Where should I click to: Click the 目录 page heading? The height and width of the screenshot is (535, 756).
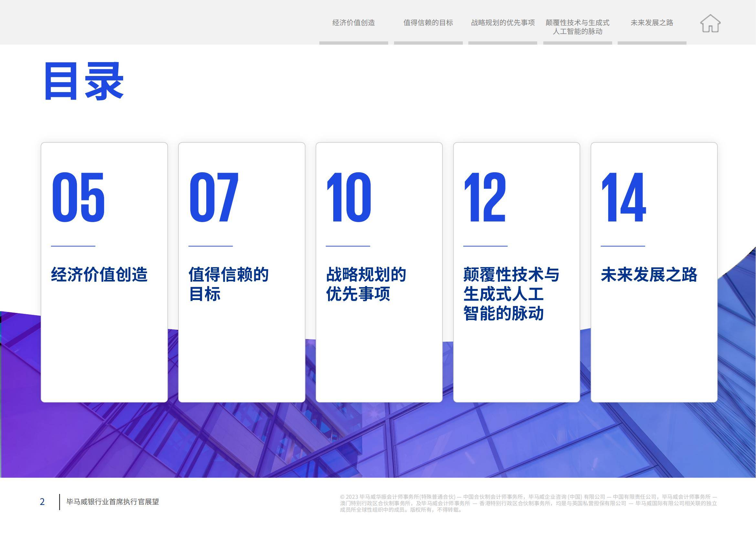coord(84,81)
